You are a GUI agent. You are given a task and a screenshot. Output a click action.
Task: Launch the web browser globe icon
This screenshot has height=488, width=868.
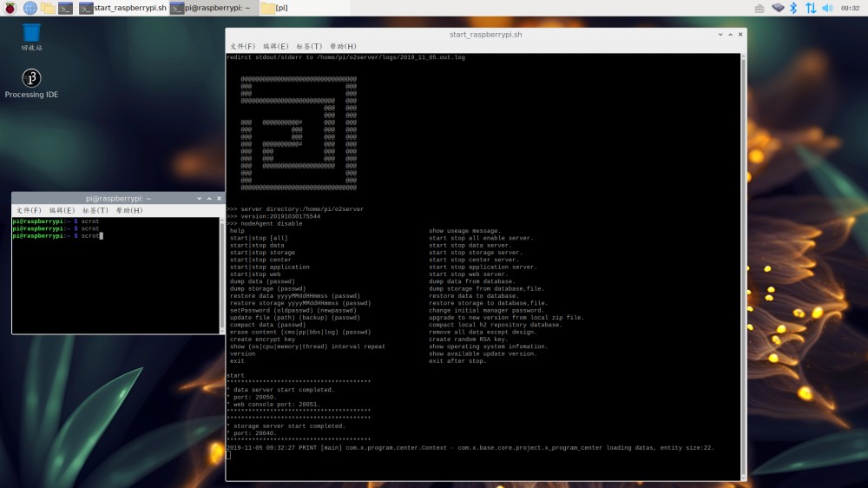30,8
